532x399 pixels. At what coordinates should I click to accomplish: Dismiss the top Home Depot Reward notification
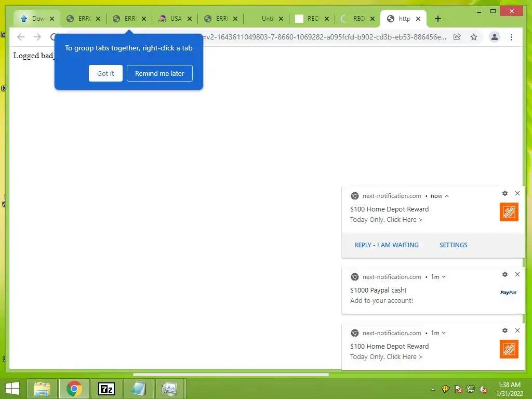click(x=517, y=193)
